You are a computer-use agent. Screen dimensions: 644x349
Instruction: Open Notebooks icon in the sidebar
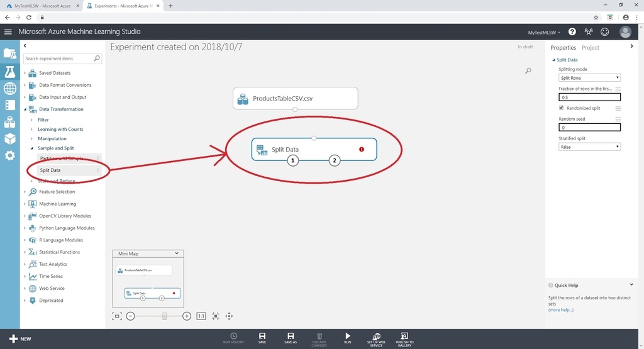point(10,105)
